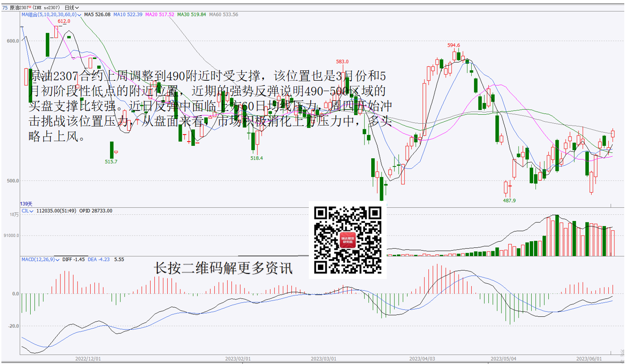Click the 2023/04/03 date axis label
This screenshot has width=629, height=364.
tap(421, 359)
